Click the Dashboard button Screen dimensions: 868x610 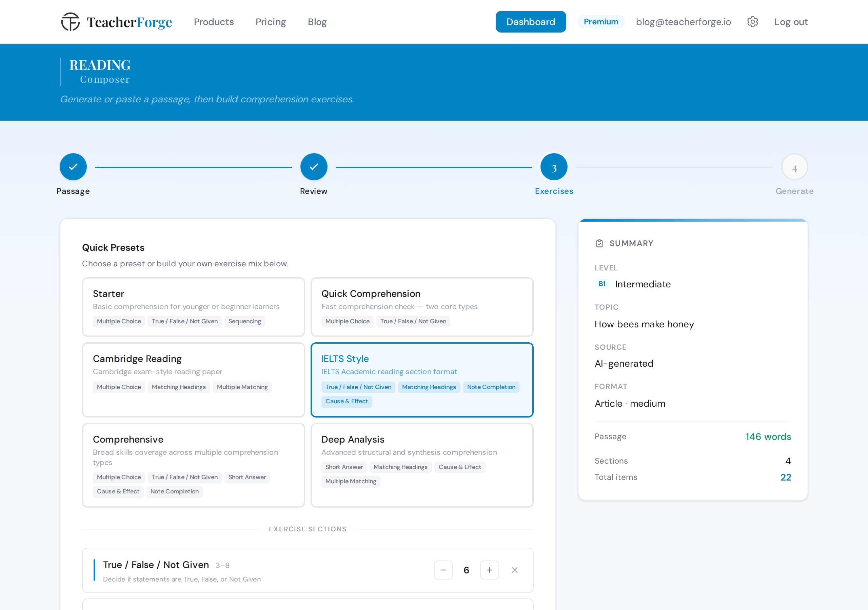click(x=531, y=22)
